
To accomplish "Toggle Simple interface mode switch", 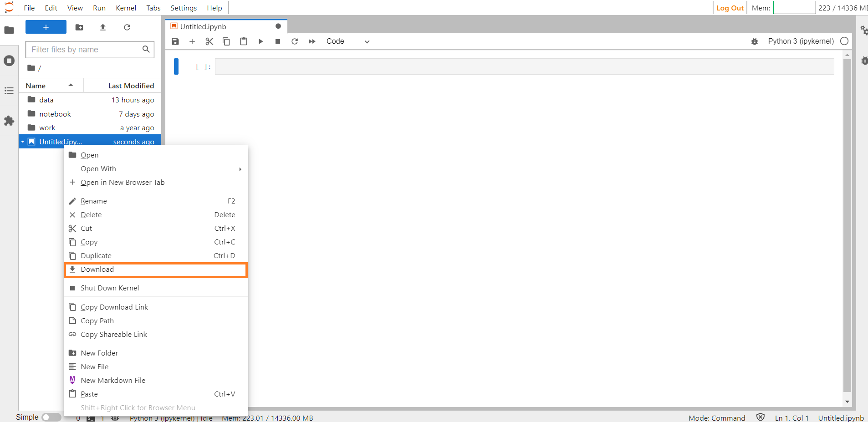I will [x=51, y=417].
